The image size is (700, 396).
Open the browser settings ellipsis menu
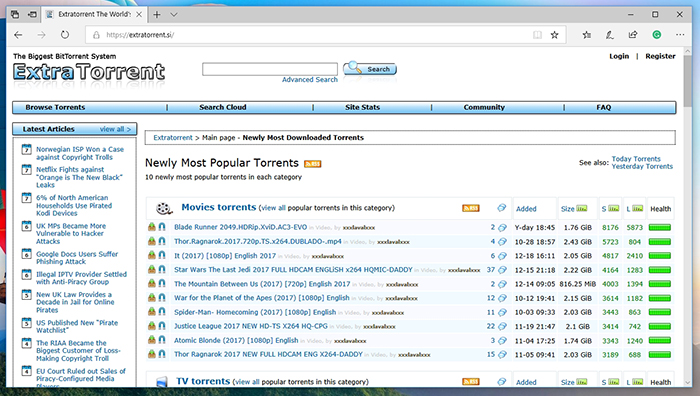coord(680,35)
